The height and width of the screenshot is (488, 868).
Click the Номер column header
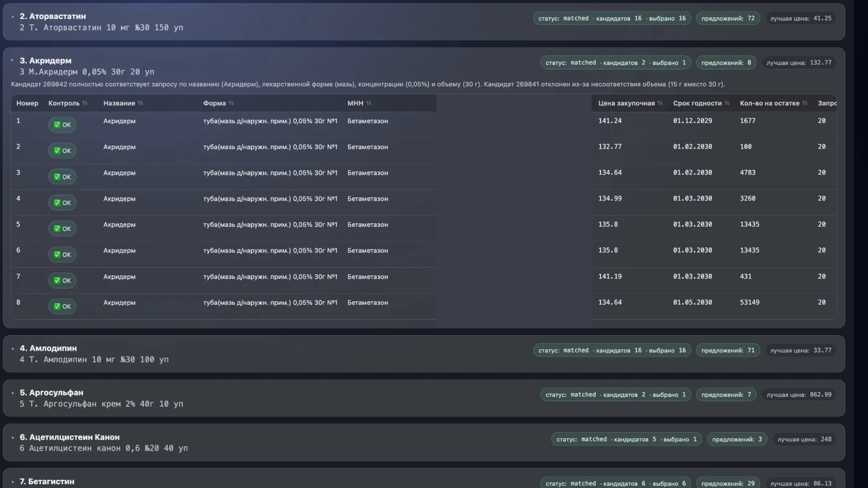click(27, 103)
